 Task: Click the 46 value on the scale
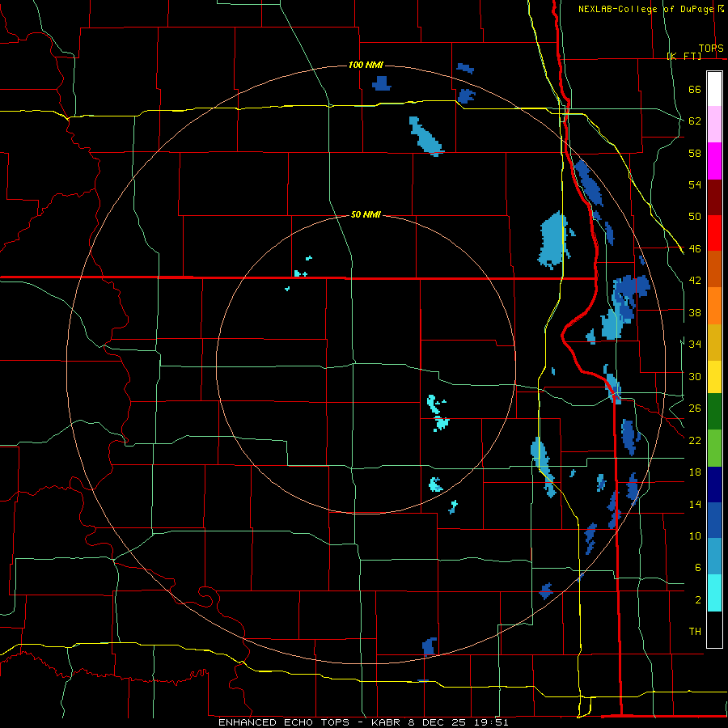pyautogui.click(x=695, y=249)
